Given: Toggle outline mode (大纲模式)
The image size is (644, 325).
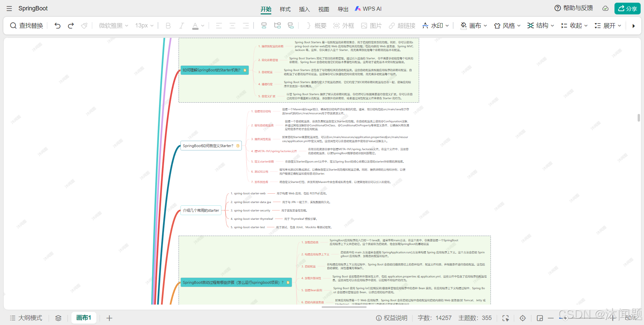Looking at the screenshot, I should pos(26,318).
